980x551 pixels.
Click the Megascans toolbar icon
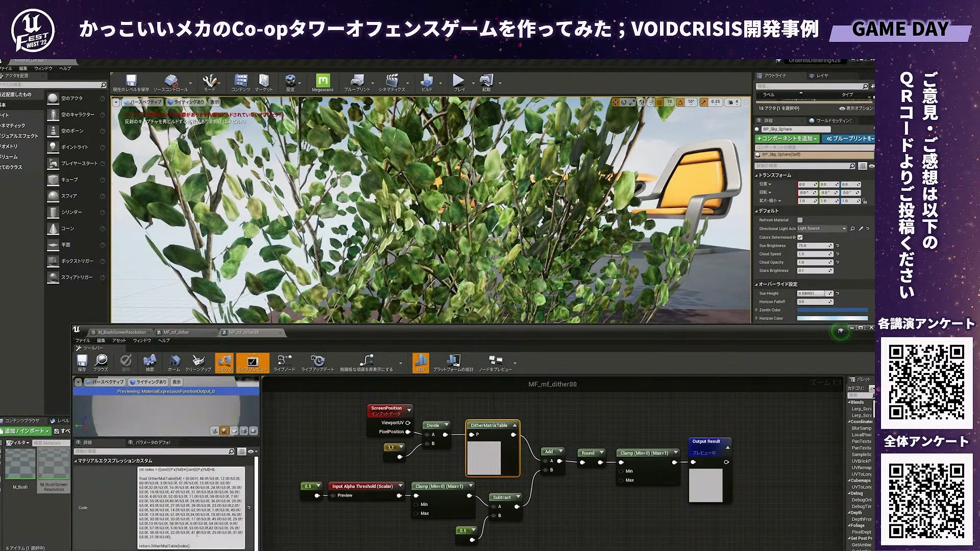(x=323, y=81)
